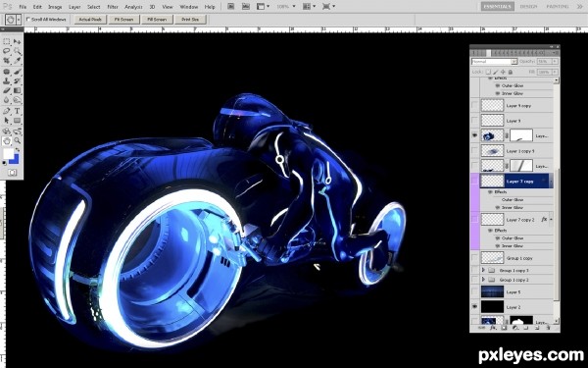The width and height of the screenshot is (588, 368).
Task: Open the Filter menu
Action: pos(113,7)
